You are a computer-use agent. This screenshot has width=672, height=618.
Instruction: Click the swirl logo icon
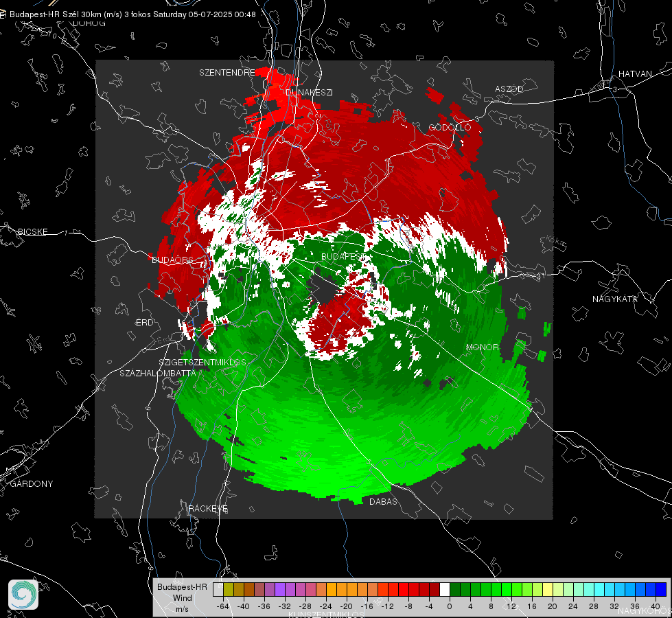point(23,595)
